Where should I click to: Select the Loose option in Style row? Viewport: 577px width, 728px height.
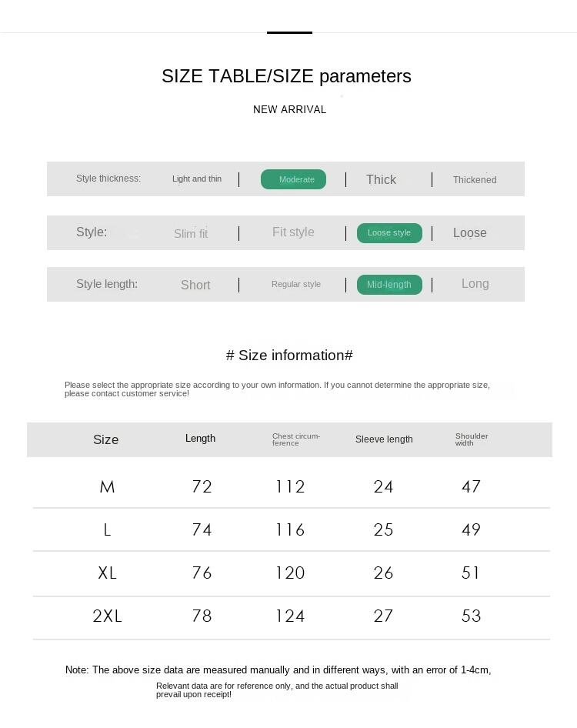pos(469,233)
